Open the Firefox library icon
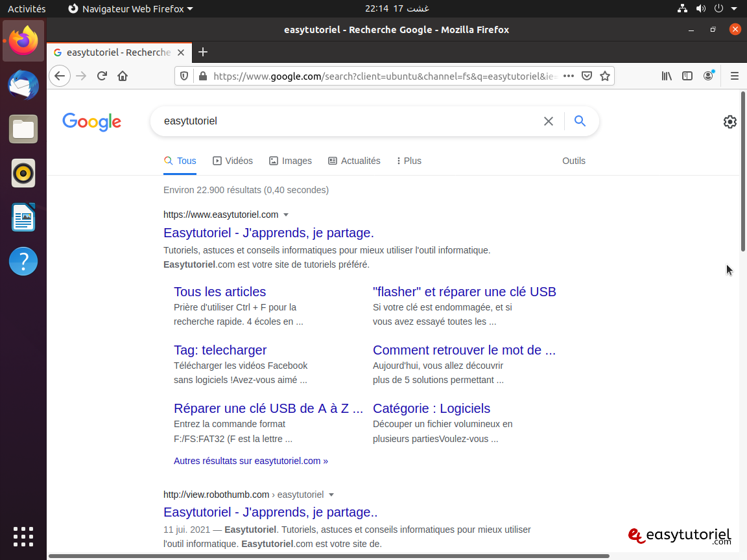Image resolution: width=747 pixels, height=560 pixels. pos(667,76)
